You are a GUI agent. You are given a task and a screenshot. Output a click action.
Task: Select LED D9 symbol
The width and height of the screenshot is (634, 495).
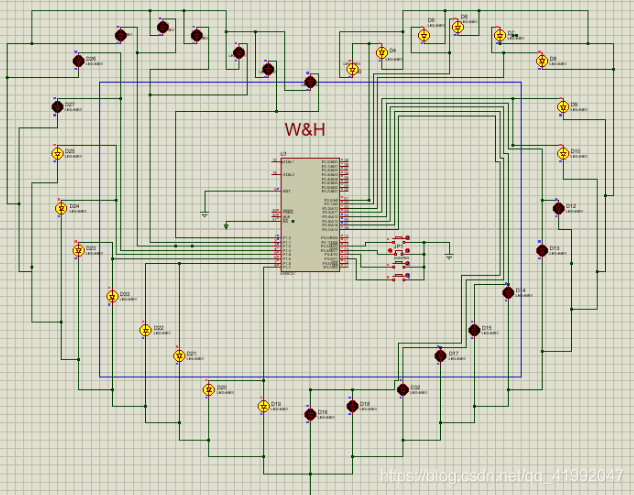[563, 107]
